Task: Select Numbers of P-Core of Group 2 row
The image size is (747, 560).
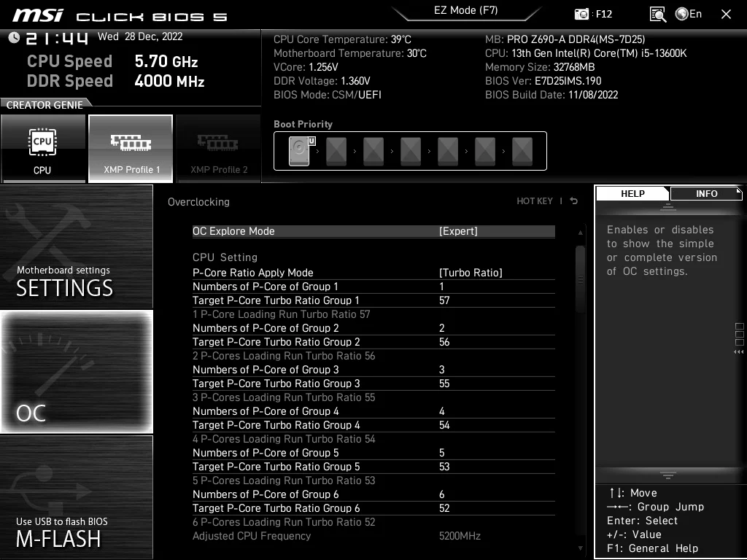Action: pyautogui.click(x=373, y=328)
